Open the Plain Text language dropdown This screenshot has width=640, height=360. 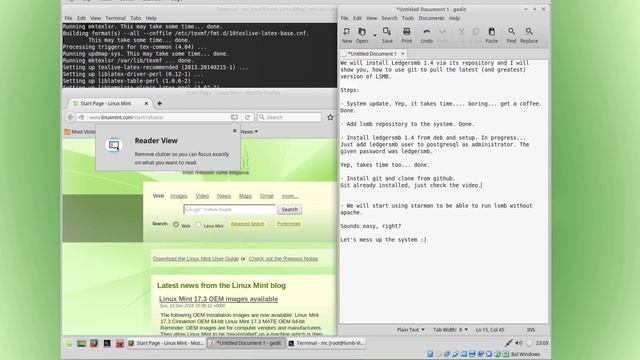pos(411,330)
